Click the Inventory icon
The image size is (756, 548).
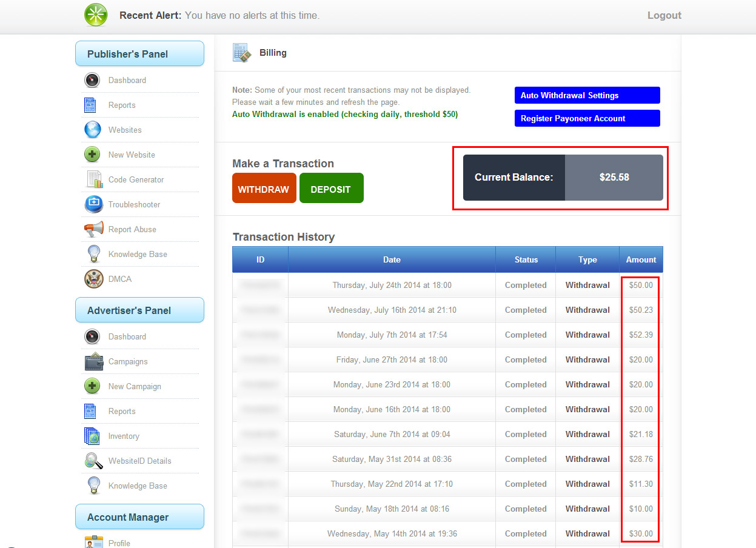click(92, 436)
